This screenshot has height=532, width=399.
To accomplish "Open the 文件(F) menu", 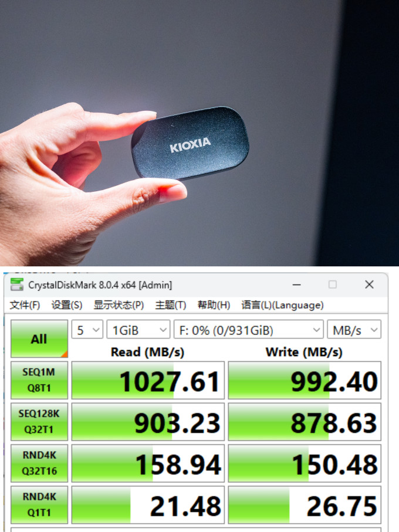I will (x=25, y=305).
